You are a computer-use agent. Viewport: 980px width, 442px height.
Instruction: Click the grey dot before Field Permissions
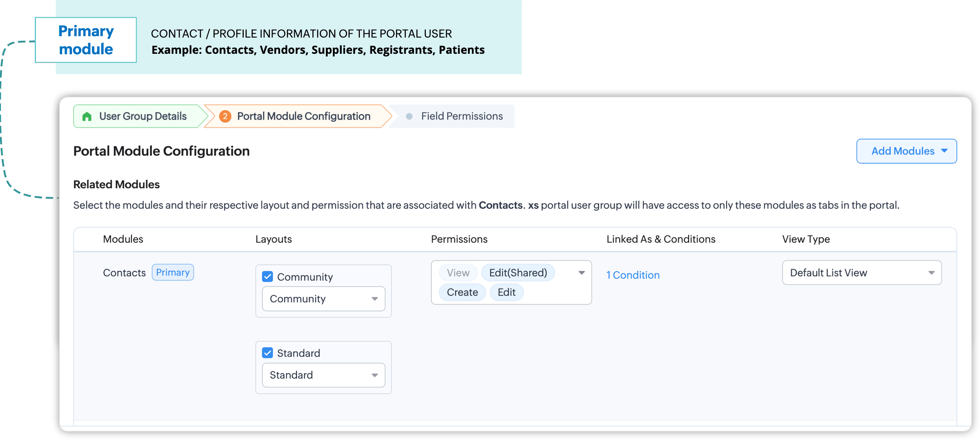click(409, 116)
